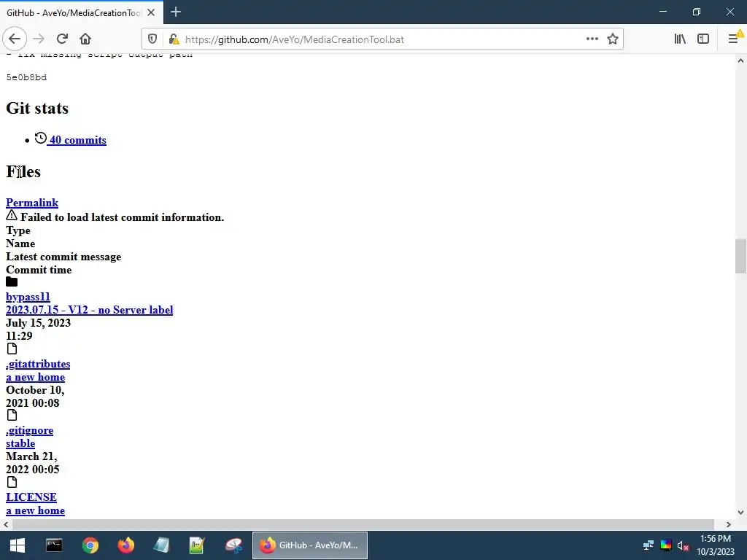Open the Firefox library icon
Image resolution: width=747 pixels, height=560 pixels.
[680, 39]
